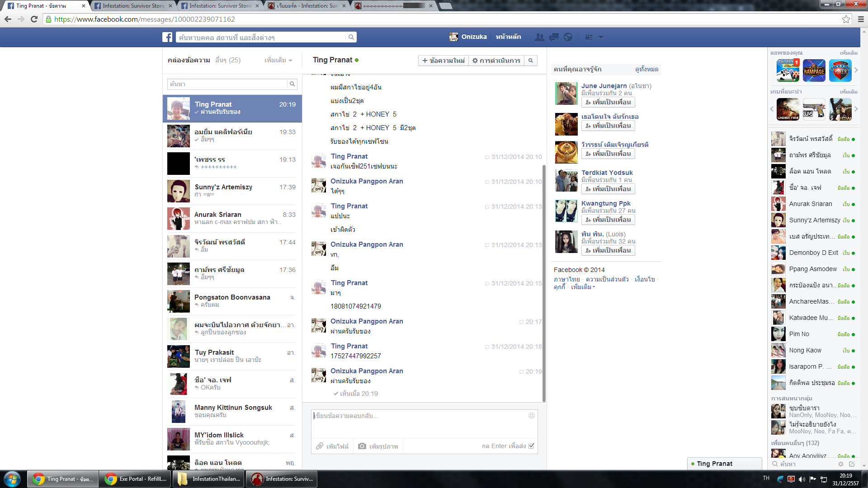Open the notifications globe icon
Screen dimensions: 868x488
(568, 38)
